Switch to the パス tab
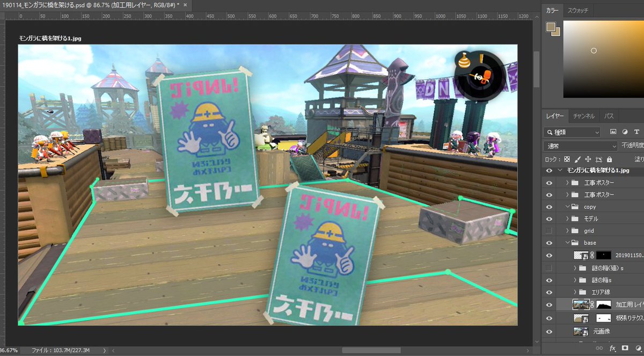This screenshot has width=644, height=356. pyautogui.click(x=609, y=115)
